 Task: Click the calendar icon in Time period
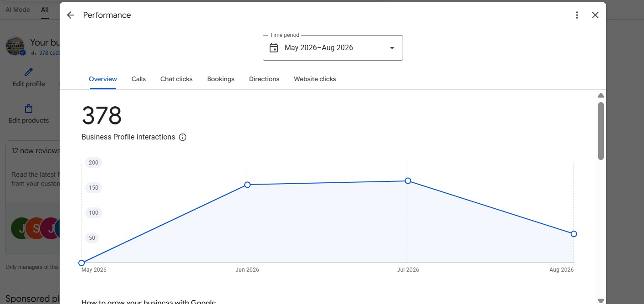click(x=274, y=48)
